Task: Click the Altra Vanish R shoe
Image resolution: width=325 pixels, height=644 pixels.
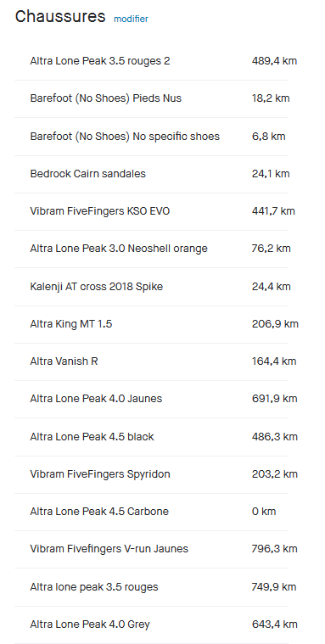Action: click(151, 361)
